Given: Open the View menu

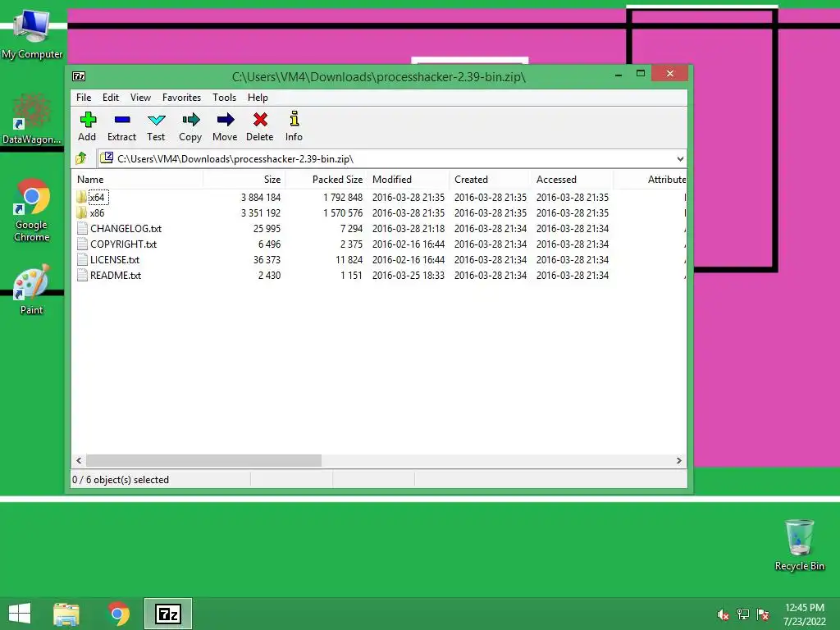Looking at the screenshot, I should pyautogui.click(x=140, y=98).
